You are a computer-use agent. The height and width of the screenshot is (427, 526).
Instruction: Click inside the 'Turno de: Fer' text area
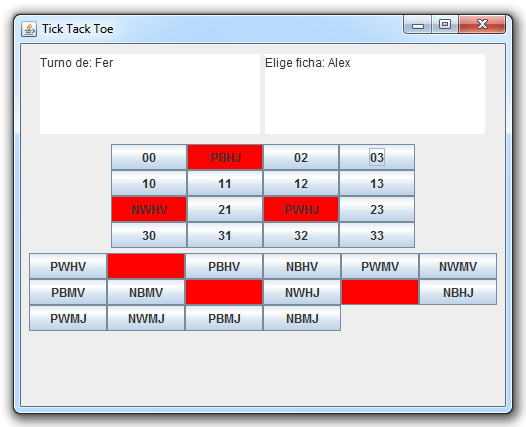click(150, 94)
